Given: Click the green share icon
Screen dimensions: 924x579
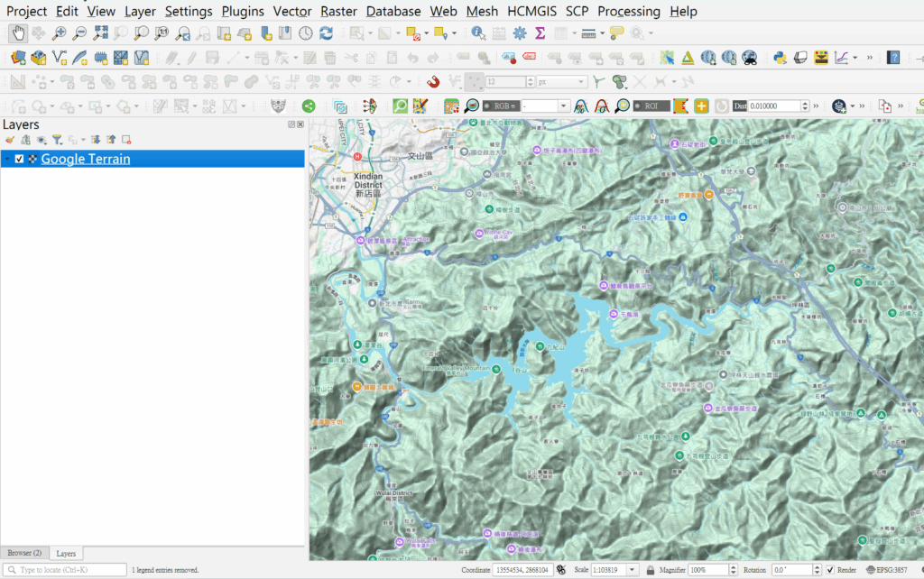Looking at the screenshot, I should click(309, 106).
